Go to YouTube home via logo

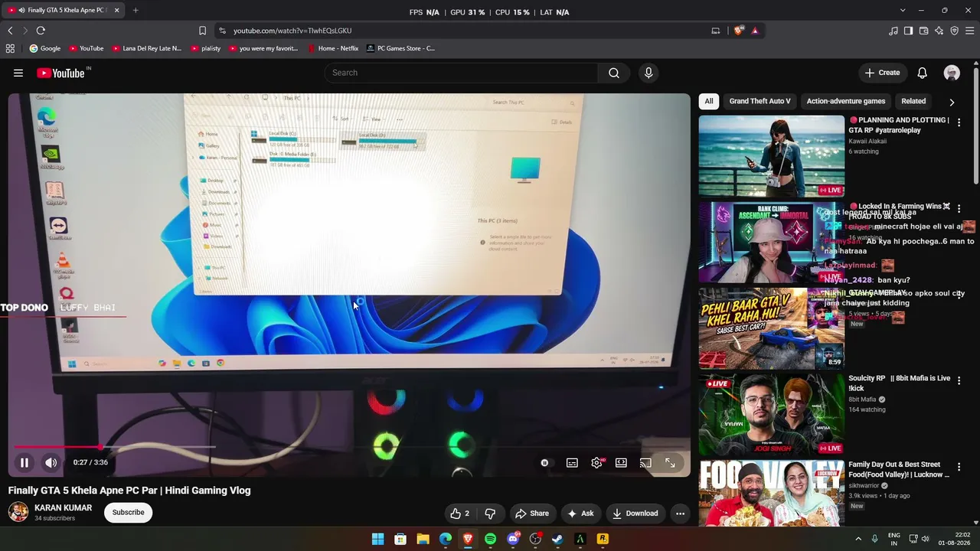tap(60, 73)
